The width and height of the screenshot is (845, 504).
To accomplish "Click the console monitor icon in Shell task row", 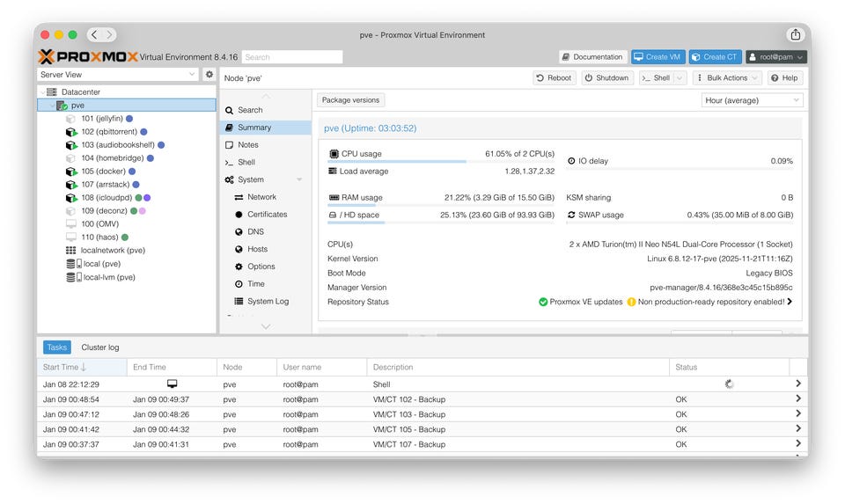I will tap(172, 384).
